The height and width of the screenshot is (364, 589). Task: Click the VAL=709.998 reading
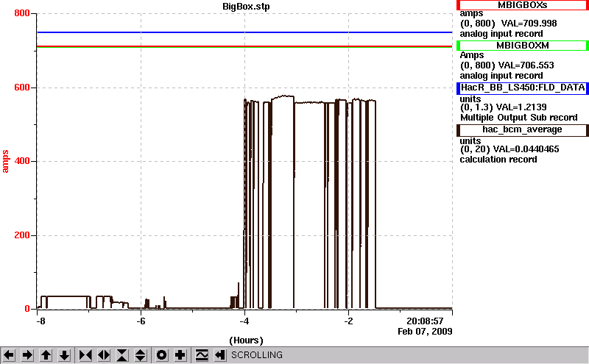(x=529, y=24)
